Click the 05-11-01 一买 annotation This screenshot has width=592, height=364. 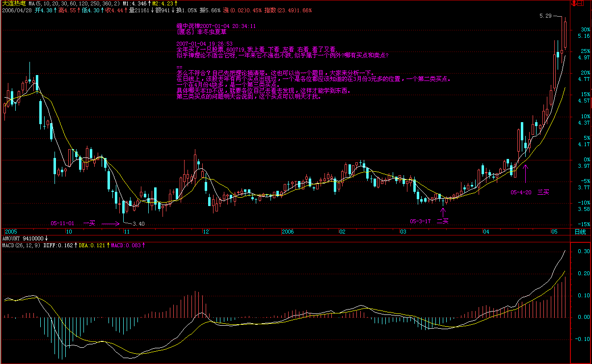(73, 223)
